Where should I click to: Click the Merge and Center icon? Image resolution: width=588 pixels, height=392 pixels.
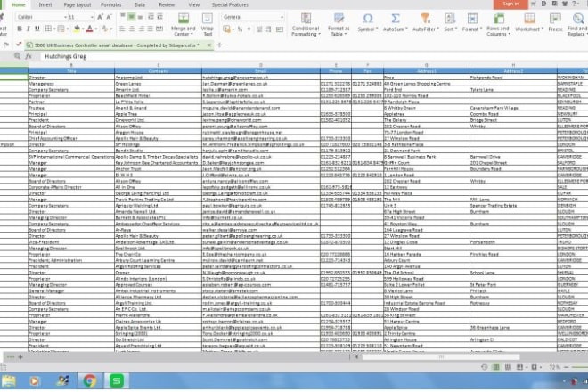click(x=184, y=19)
